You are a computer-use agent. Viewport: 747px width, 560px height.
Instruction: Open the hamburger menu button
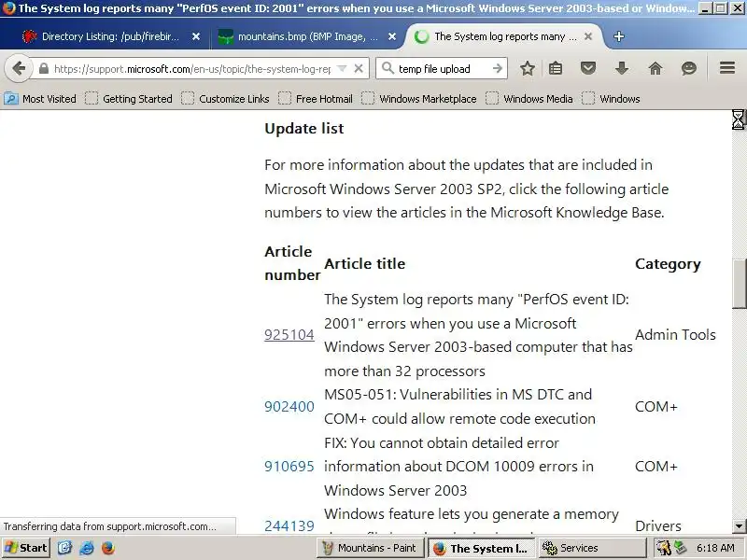pyautogui.click(x=727, y=68)
